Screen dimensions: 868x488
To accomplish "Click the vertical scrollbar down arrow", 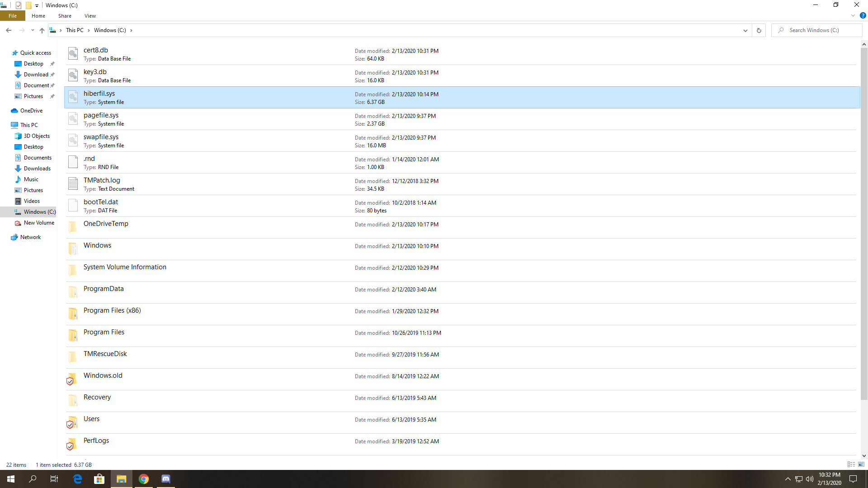I will point(864,456).
